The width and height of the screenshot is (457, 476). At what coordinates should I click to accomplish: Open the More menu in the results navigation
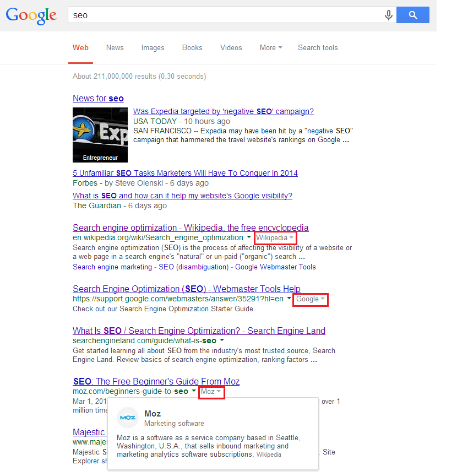coord(270,48)
